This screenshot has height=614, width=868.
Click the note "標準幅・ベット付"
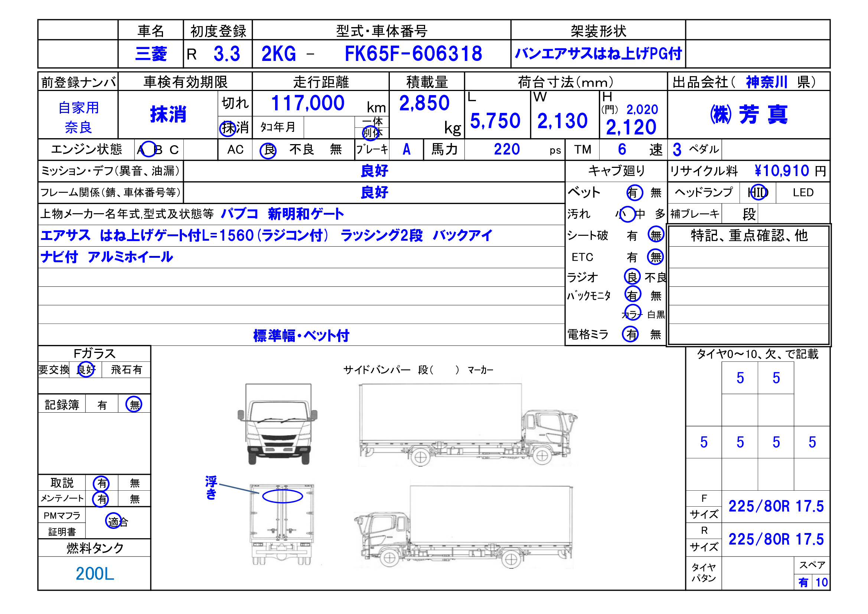click(301, 336)
